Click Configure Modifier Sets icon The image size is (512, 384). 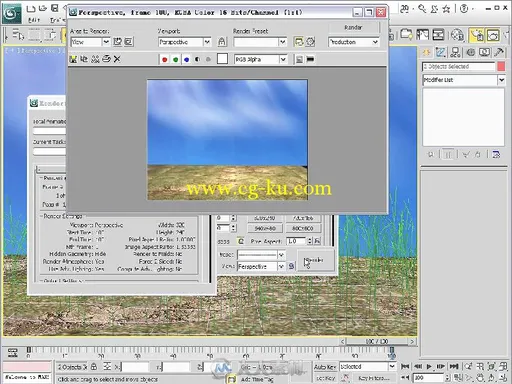click(x=496, y=154)
